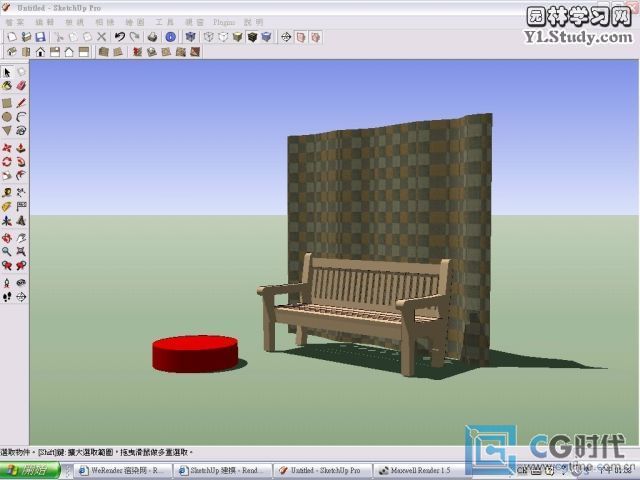
Task: Toggle display section planes icon
Action: (x=301, y=37)
